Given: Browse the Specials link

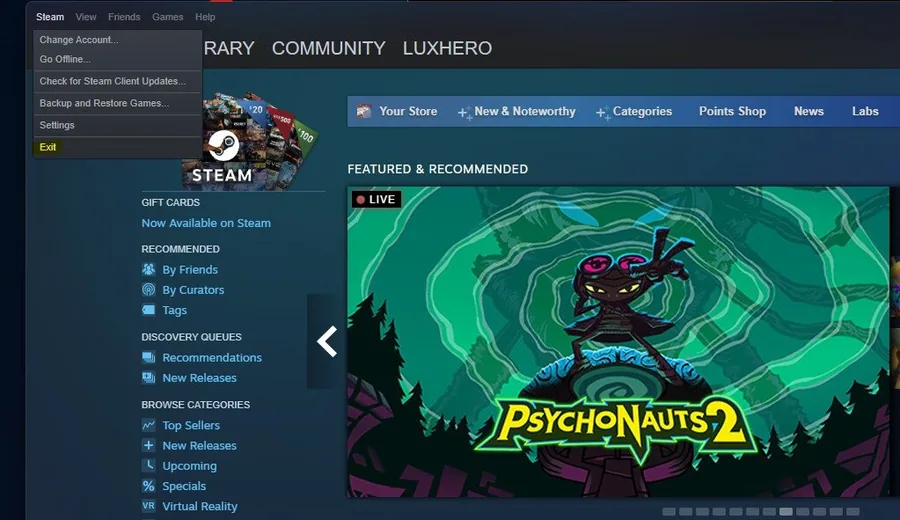Looking at the screenshot, I should tap(184, 486).
